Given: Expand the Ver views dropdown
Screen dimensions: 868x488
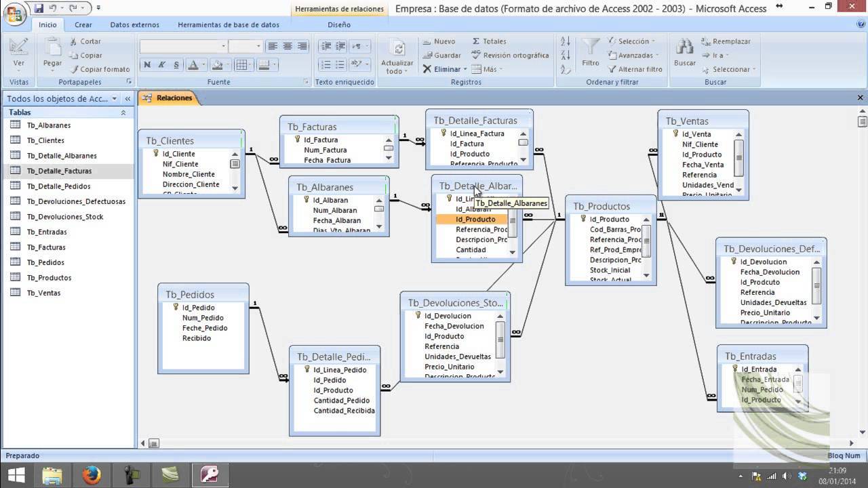Looking at the screenshot, I should [x=19, y=72].
